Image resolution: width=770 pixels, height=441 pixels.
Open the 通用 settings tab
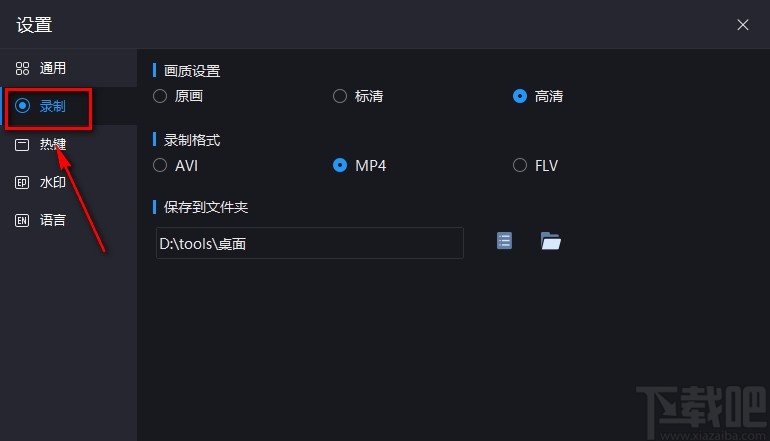pos(53,69)
